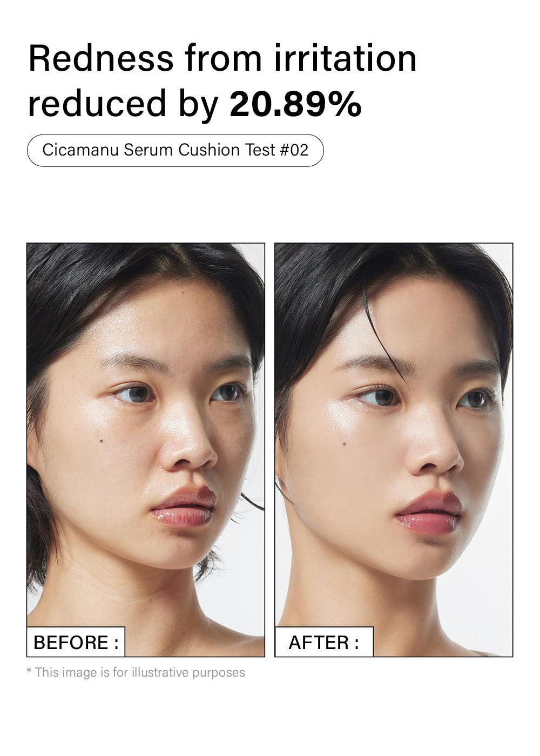Viewport: 540px width, 756px height.
Task: Click the lips in the before photo
Action: [x=184, y=507]
